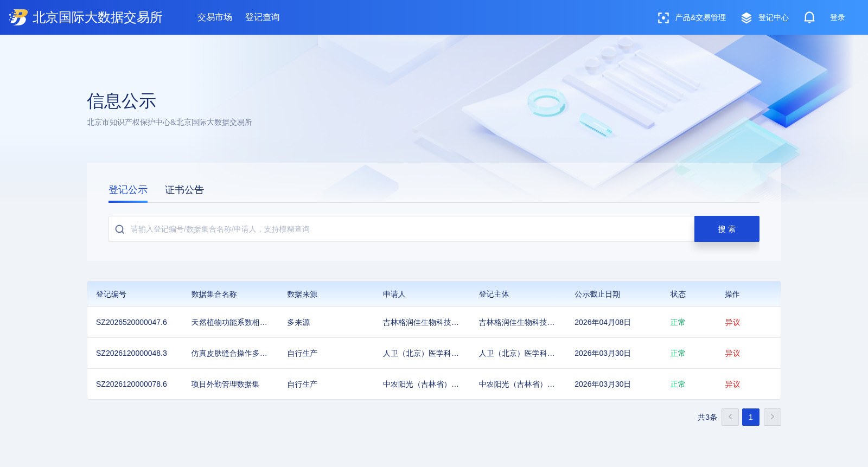Click the 申请人 column header

394,294
